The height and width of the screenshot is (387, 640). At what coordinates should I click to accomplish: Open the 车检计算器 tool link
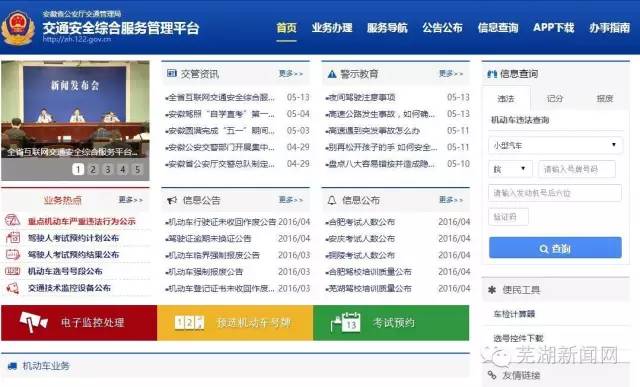pyautogui.click(x=514, y=314)
